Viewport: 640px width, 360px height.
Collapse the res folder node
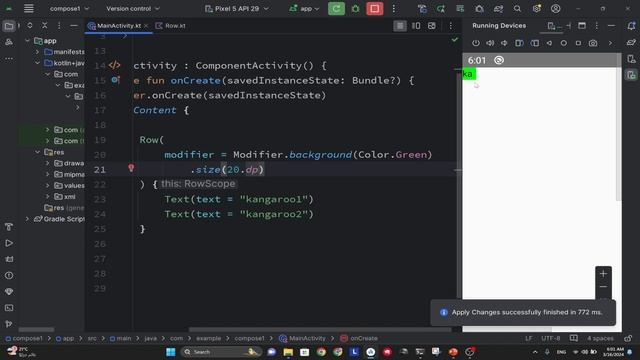click(38, 152)
